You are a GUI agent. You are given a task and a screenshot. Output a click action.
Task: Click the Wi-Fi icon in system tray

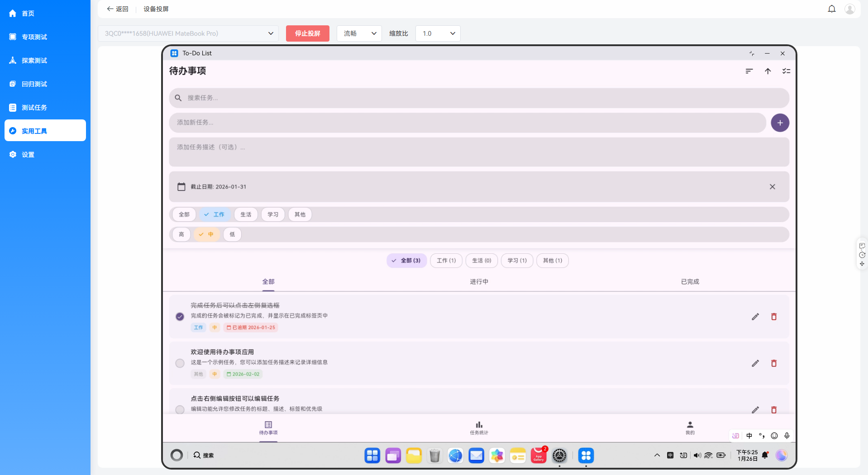(708, 456)
